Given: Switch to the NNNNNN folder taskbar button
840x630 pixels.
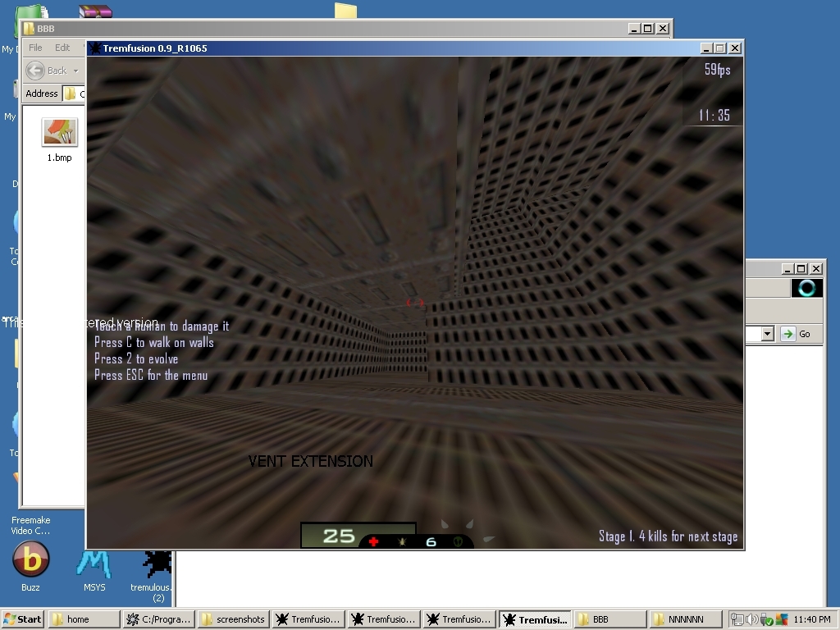Looking at the screenshot, I should click(x=686, y=619).
